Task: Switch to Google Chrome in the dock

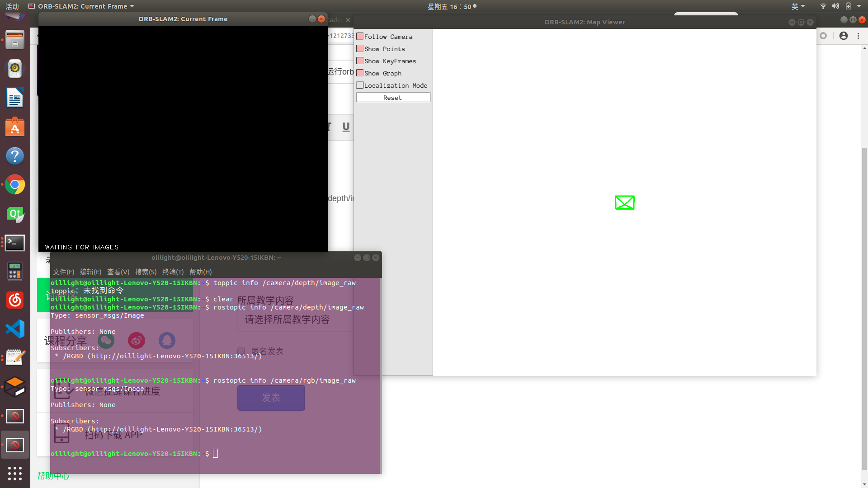Action: [15, 185]
